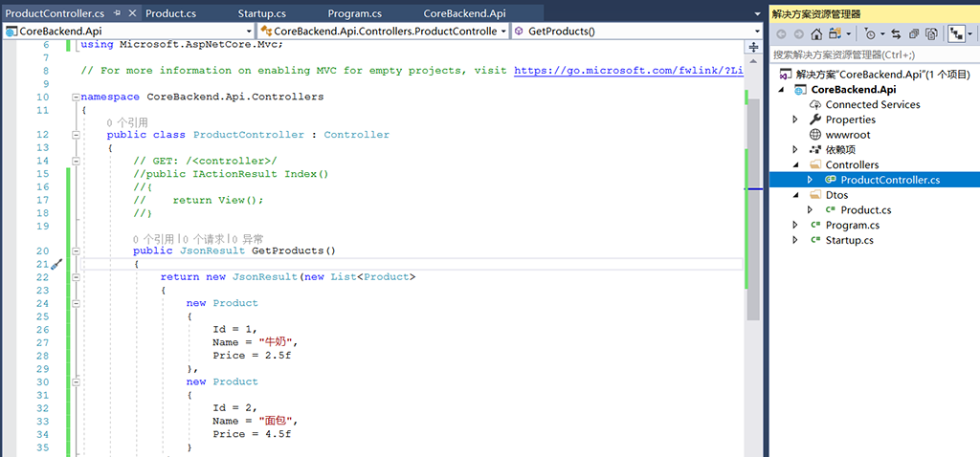Click the C# icon beside Product.cs
Screen dimensions: 980x457
pos(830,209)
